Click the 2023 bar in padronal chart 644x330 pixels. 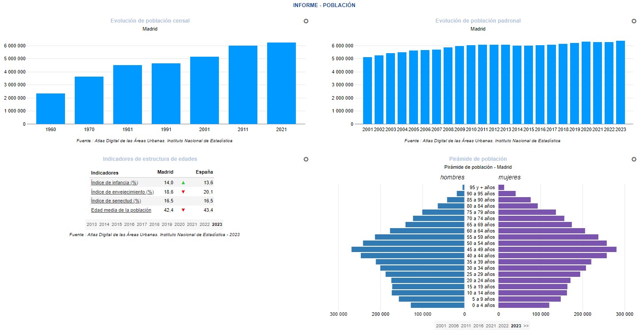620,82
